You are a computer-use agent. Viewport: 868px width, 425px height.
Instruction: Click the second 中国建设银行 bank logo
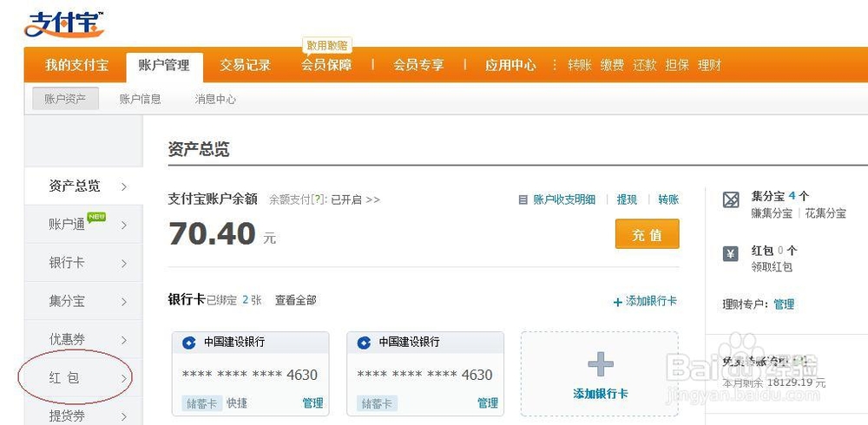[365, 342]
